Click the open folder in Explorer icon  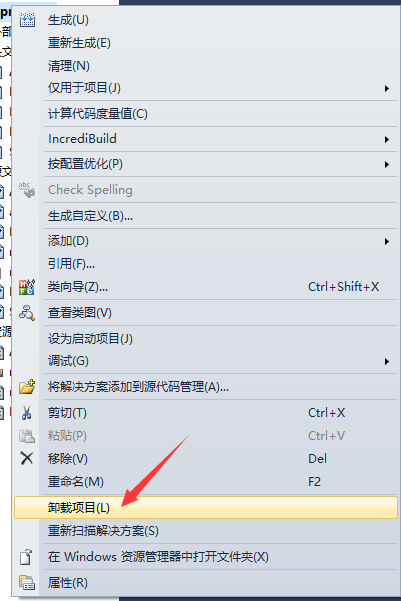coord(26,557)
